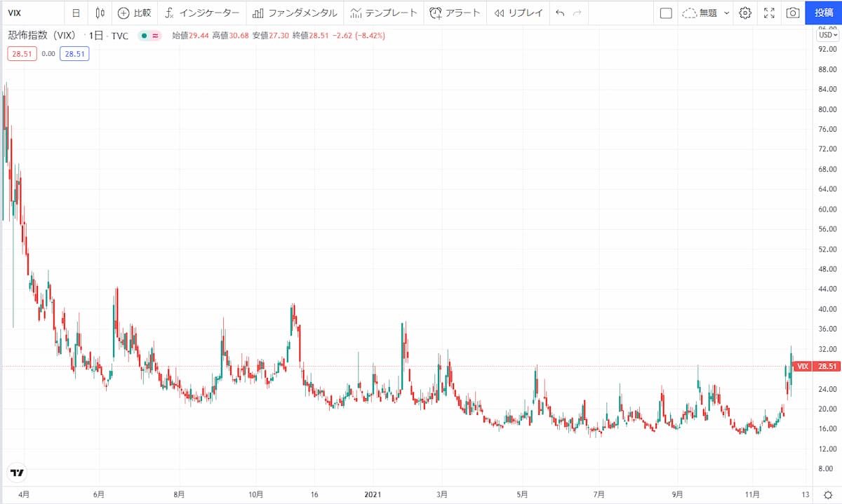
Task: Select the 日 daily timeframe button
Action: pos(76,13)
